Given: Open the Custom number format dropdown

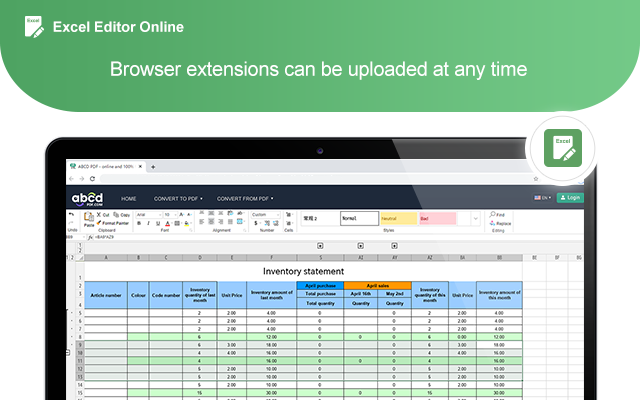Looking at the screenshot, I should click(266, 215).
